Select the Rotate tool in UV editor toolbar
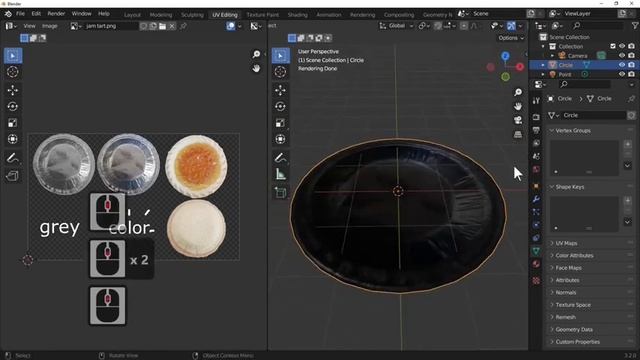This screenshot has width=640, height=360. point(13,107)
